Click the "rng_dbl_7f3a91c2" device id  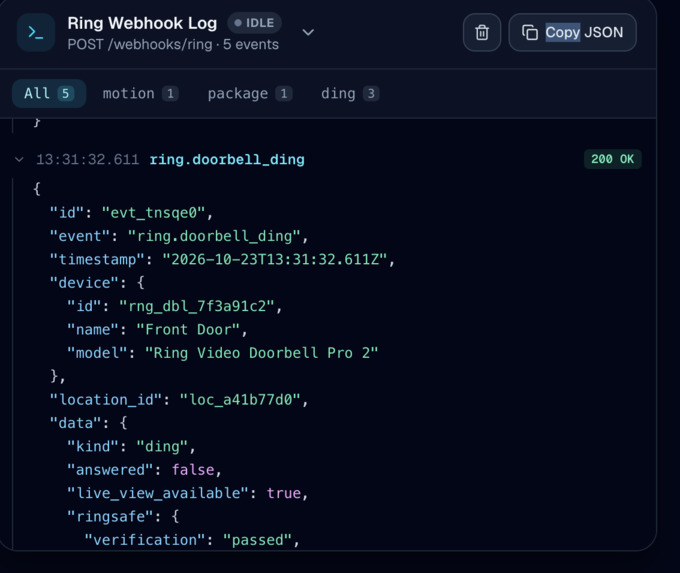click(x=196, y=306)
